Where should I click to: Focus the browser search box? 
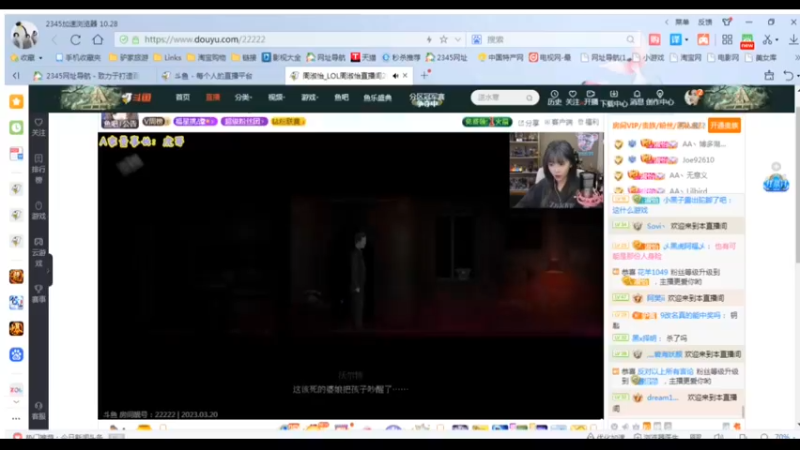tap(554, 39)
